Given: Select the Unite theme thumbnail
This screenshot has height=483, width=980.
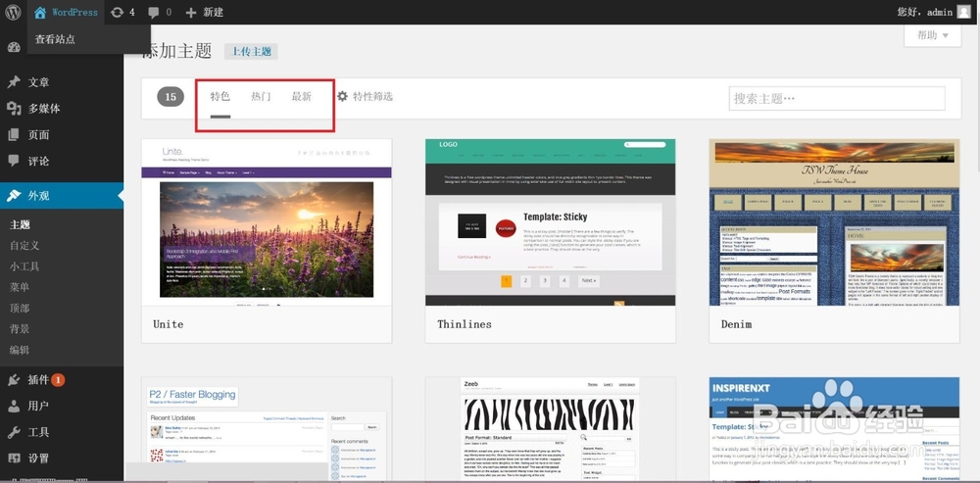Looking at the screenshot, I should (x=267, y=222).
